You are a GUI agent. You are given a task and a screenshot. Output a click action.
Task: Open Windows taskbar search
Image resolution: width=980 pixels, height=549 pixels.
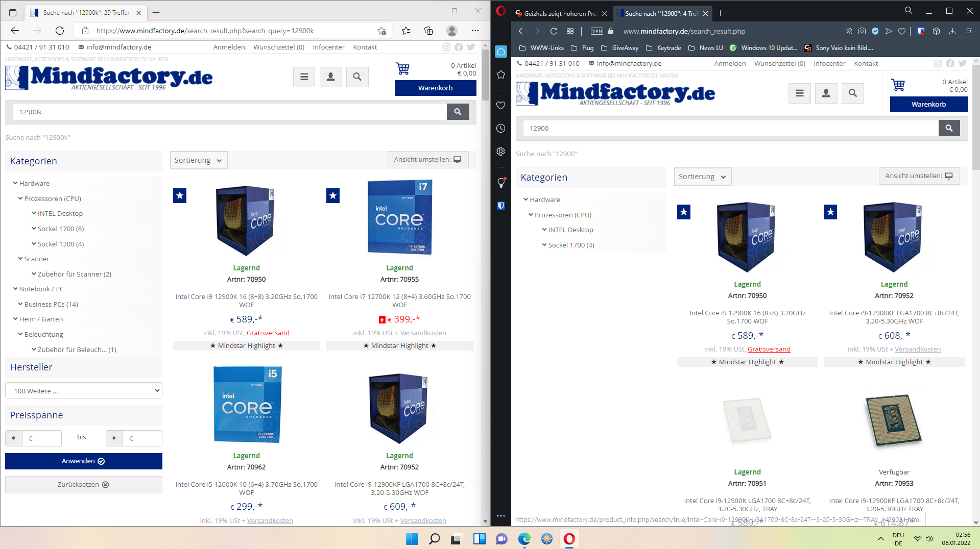click(435, 539)
